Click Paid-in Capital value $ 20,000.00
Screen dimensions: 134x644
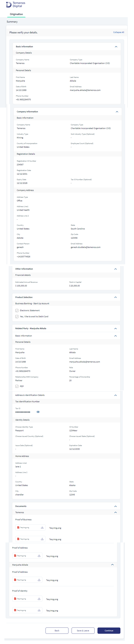[x=75, y=286]
